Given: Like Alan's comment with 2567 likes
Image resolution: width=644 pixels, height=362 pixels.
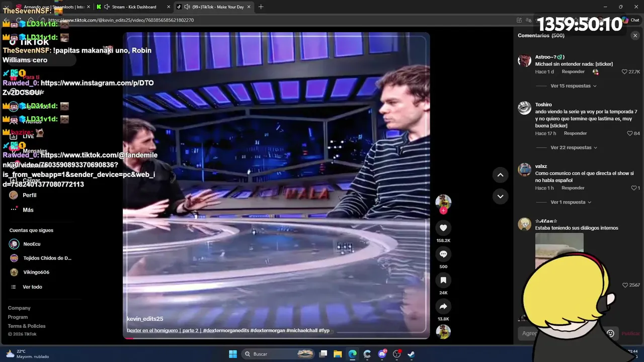Looking at the screenshot, I should pos(625,285).
